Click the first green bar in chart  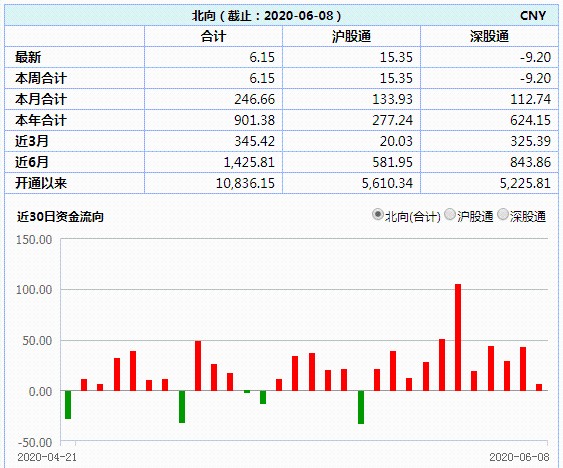click(68, 405)
